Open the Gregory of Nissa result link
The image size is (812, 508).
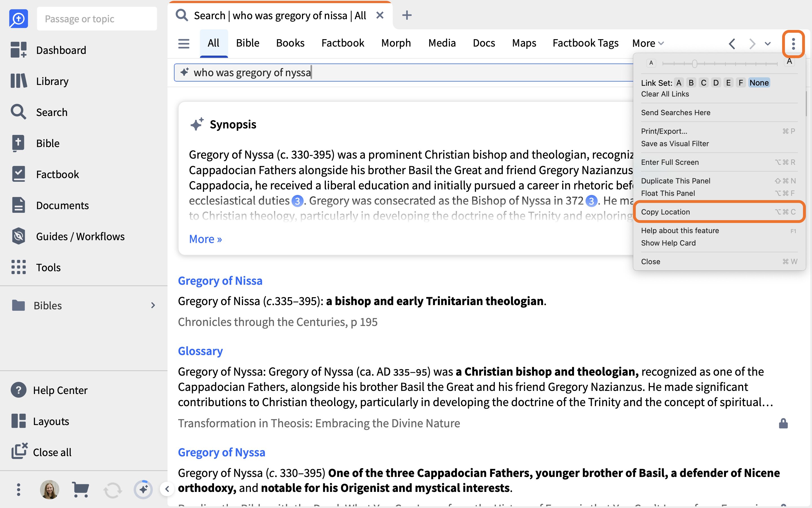[220, 281]
